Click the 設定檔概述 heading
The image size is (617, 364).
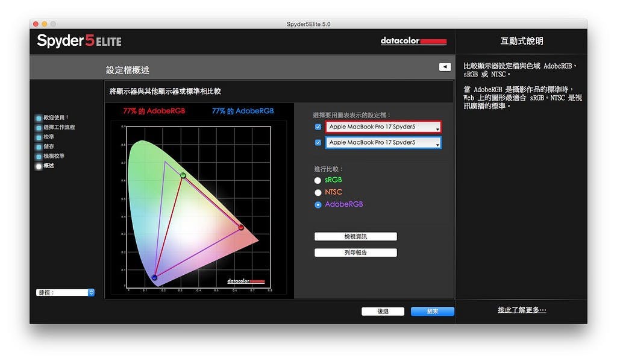tap(128, 70)
